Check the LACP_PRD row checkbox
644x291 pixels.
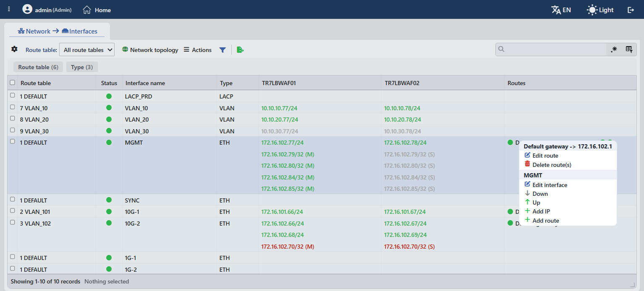(x=13, y=96)
